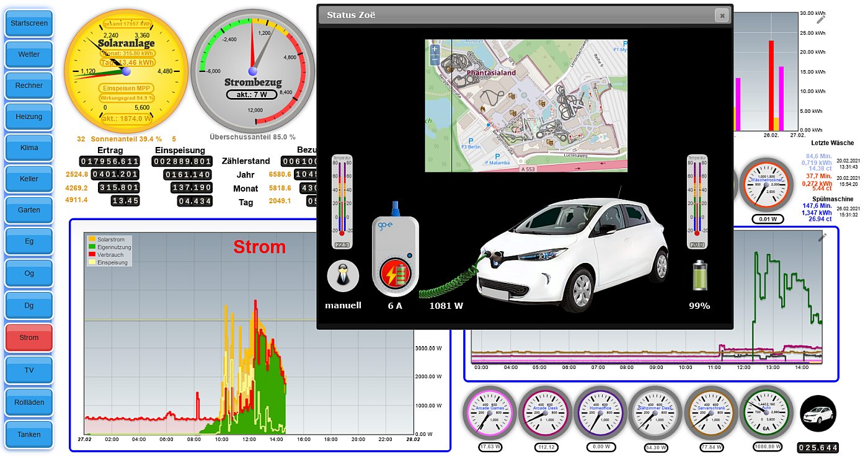This screenshot has height=462, width=868.
Task: Open the Klima page
Action: coord(29,148)
